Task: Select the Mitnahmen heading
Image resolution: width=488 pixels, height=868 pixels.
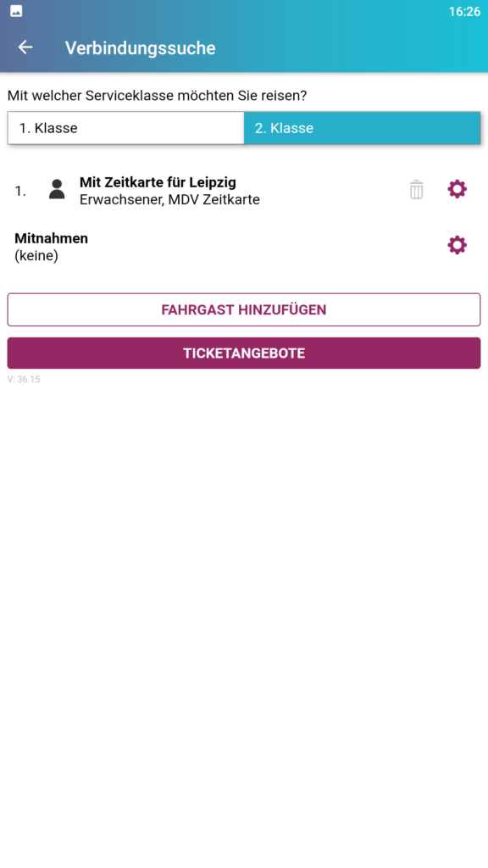Action: coord(51,238)
